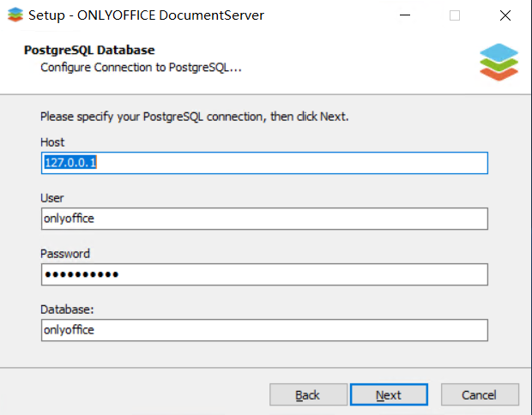Go Back to the previous setup step
Viewport: 532px width, 415px height.
pyautogui.click(x=308, y=394)
